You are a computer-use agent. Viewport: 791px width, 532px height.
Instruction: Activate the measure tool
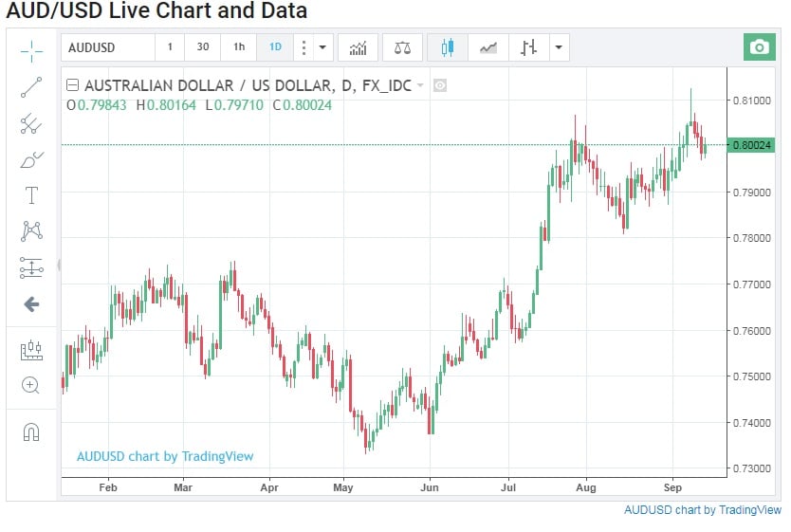(x=31, y=350)
